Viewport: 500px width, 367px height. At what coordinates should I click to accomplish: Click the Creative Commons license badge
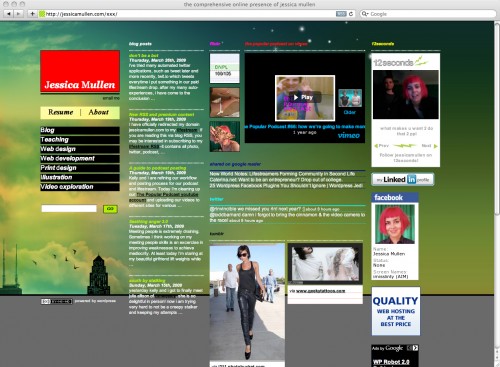tap(57, 301)
